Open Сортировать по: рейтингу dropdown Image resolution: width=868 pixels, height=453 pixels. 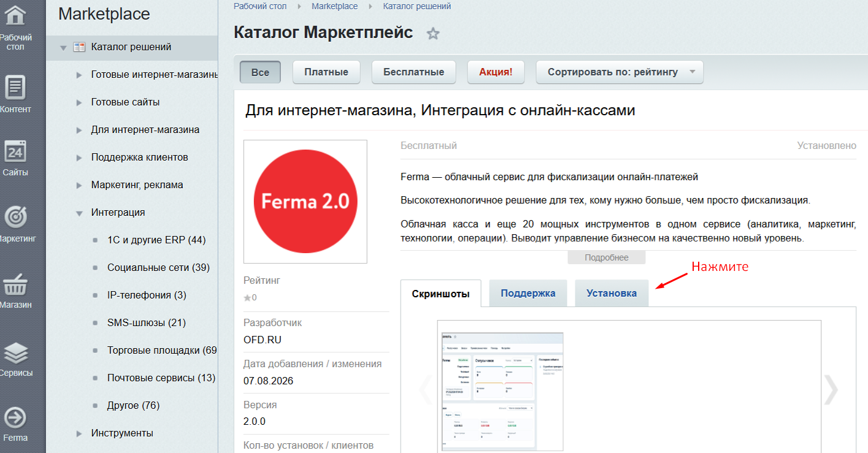[x=620, y=72]
